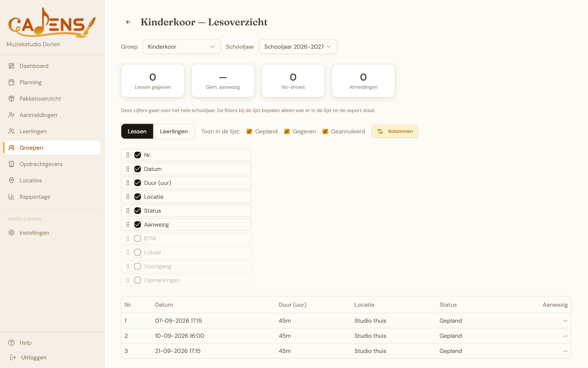Uncheck the Geannuleerd filter checkbox
This screenshot has width=588, height=368.
pos(325,131)
